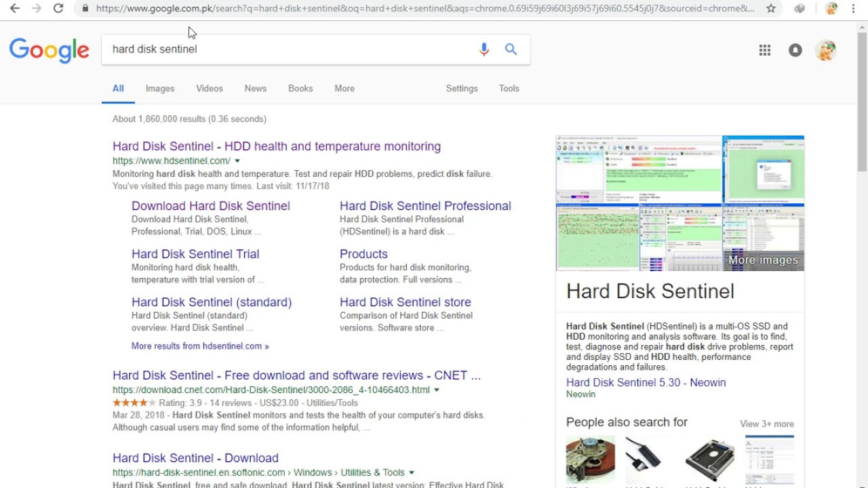Switch to the Images tab
The width and height of the screenshot is (868, 488).
pos(160,88)
